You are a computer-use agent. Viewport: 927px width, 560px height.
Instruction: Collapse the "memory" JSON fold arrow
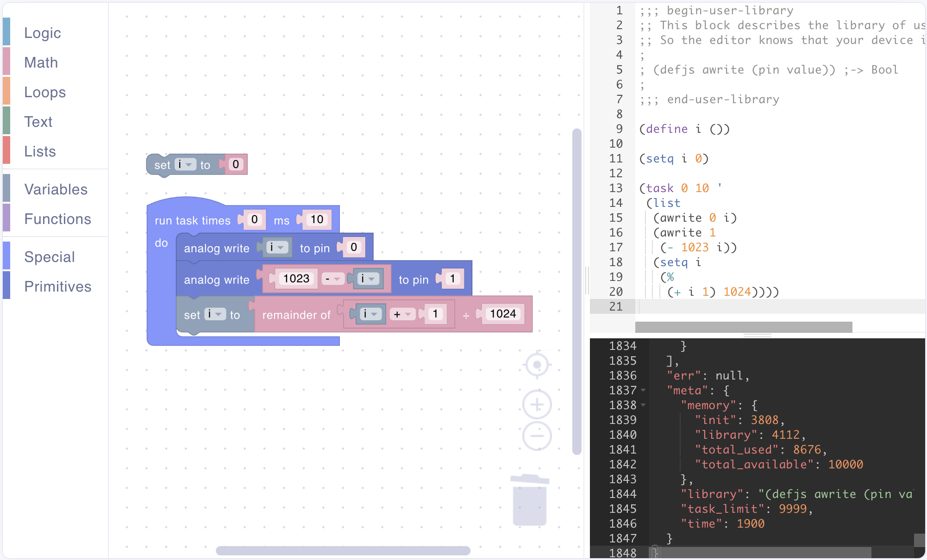[643, 405]
